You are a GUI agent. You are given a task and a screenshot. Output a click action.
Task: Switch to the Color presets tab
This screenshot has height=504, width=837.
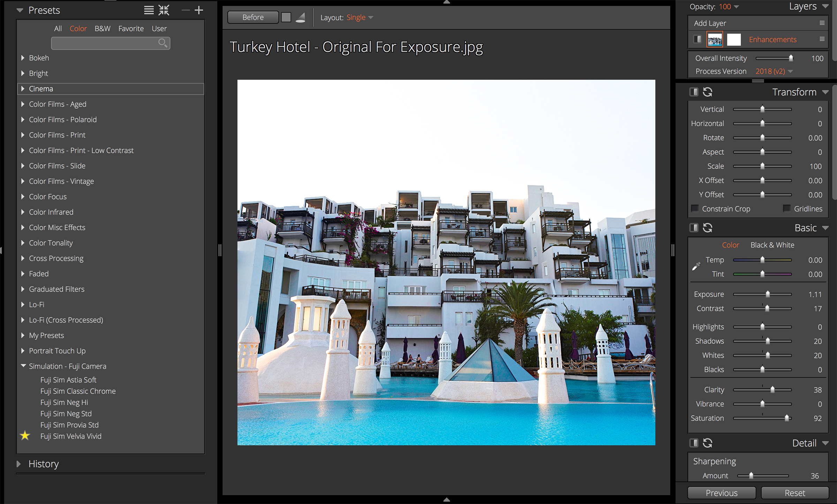pos(78,29)
